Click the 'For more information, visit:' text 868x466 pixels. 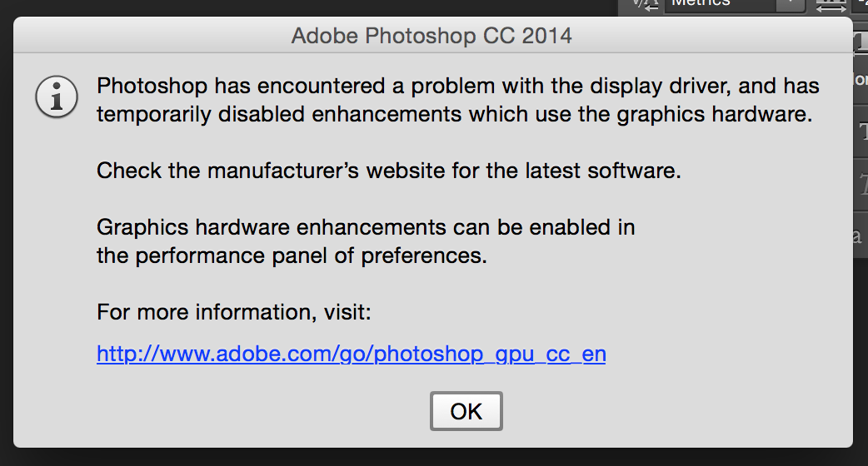(x=233, y=312)
